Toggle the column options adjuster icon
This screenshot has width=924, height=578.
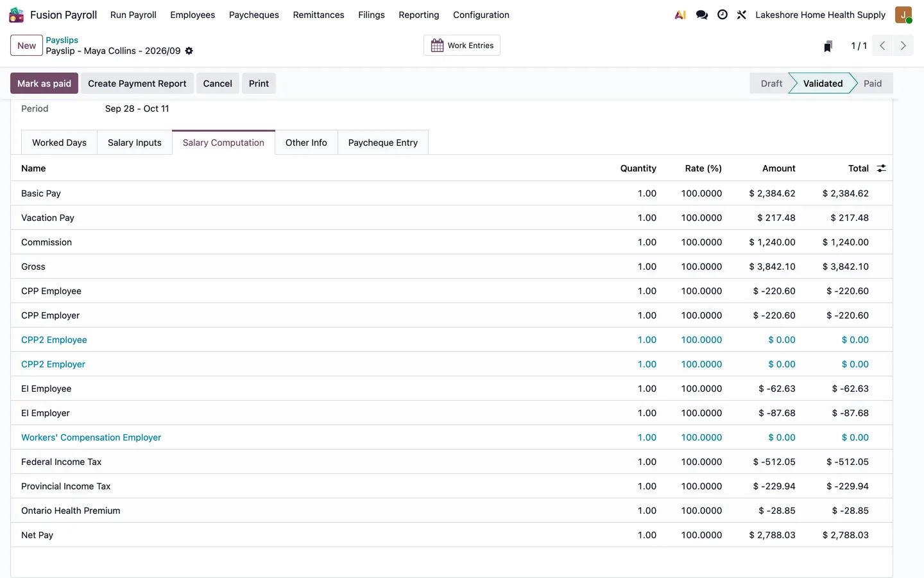click(x=882, y=168)
